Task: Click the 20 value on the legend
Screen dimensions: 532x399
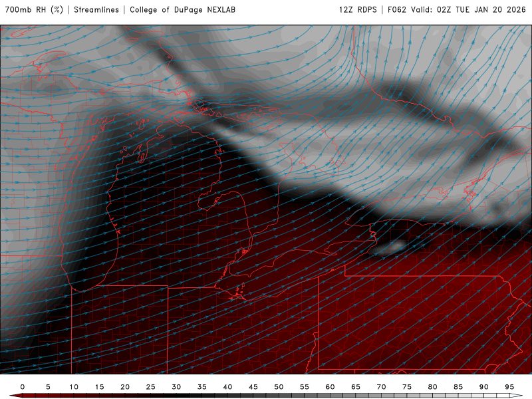Action: (x=125, y=387)
